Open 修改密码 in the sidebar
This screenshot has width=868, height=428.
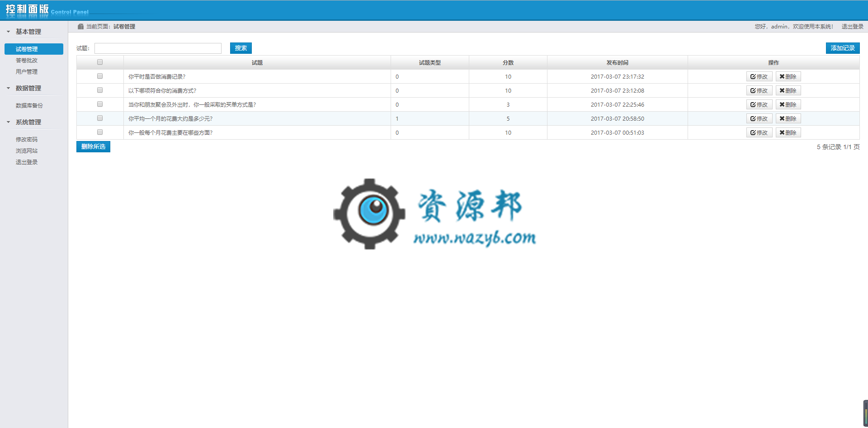[x=27, y=140]
